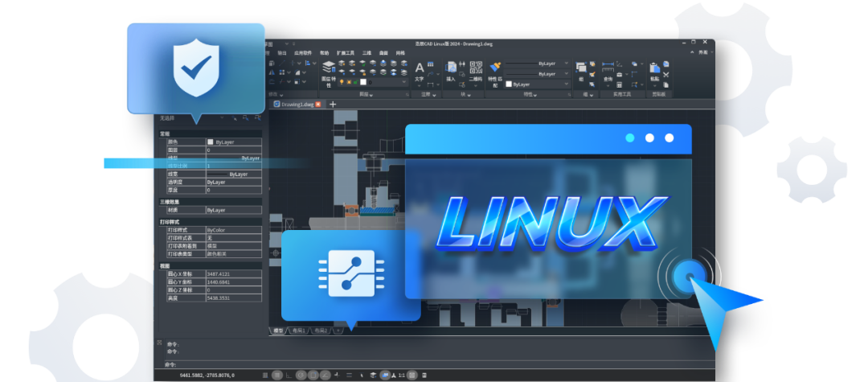The image size is (868, 382).
Task: Click the white color swatch in layer dropdown
Action: 363,82
